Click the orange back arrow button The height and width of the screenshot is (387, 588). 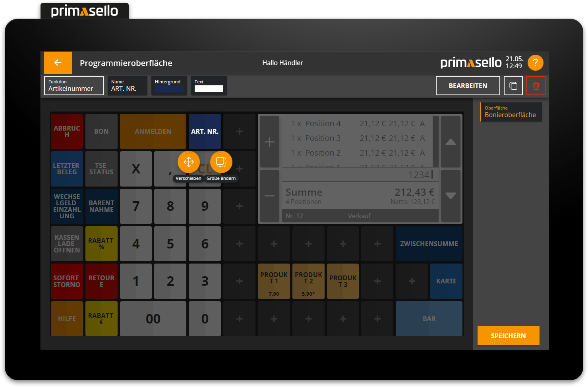(x=58, y=63)
